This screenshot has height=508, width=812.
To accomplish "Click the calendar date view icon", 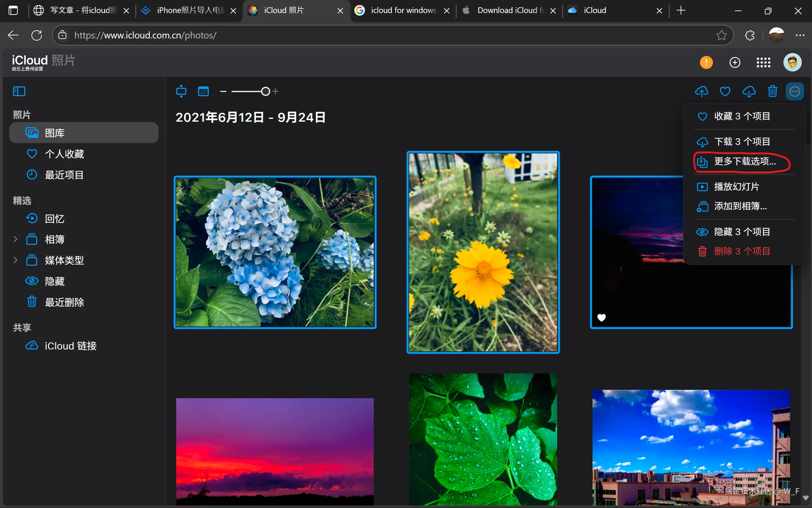I will point(204,91).
